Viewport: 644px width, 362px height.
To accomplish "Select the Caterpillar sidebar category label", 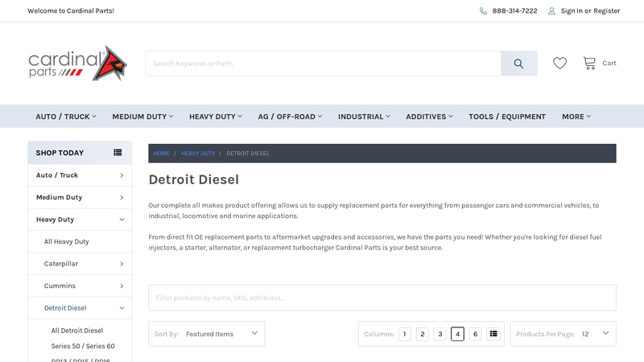I will [61, 264].
